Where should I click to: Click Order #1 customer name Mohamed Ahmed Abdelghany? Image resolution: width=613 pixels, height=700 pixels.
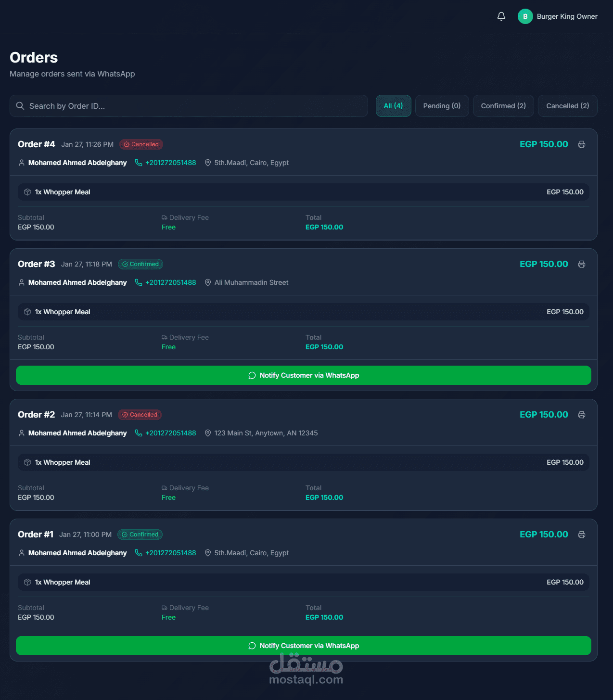[x=77, y=553]
